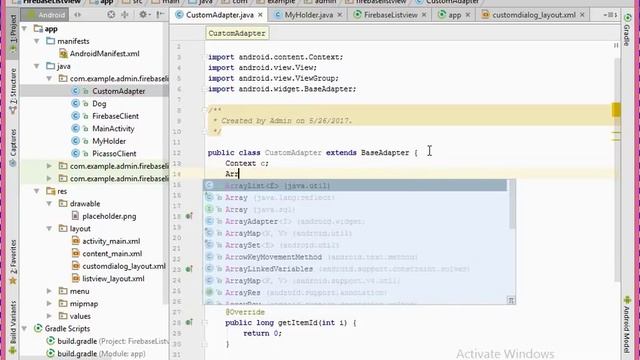Image resolution: width=640 pixels, height=360 pixels.
Task: Select build.gradle (Project: FirebaseListview)
Action: coord(107,341)
